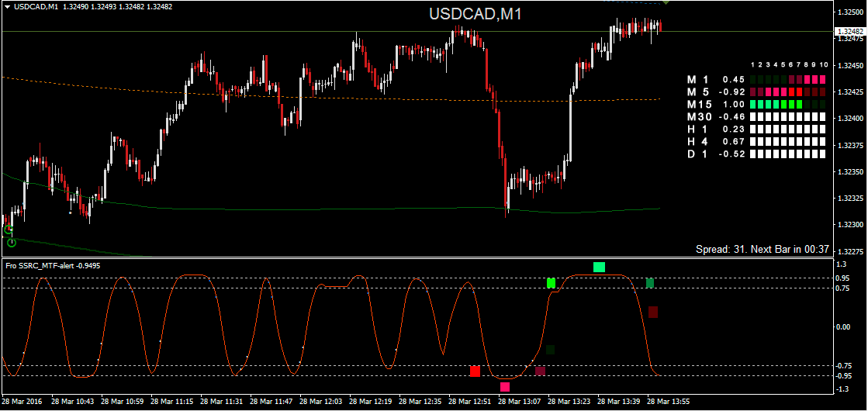The width and height of the screenshot is (868, 411).
Task: Click the bright red square in indicator window
Action: tap(475, 371)
